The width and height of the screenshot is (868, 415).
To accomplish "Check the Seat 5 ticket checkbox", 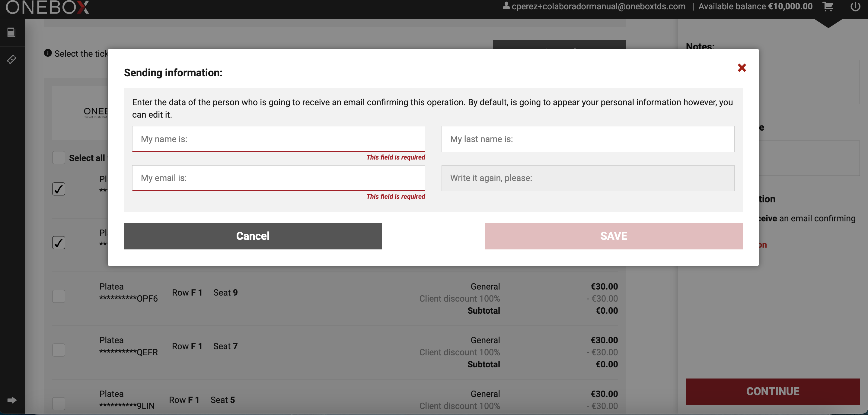I will click(x=59, y=403).
